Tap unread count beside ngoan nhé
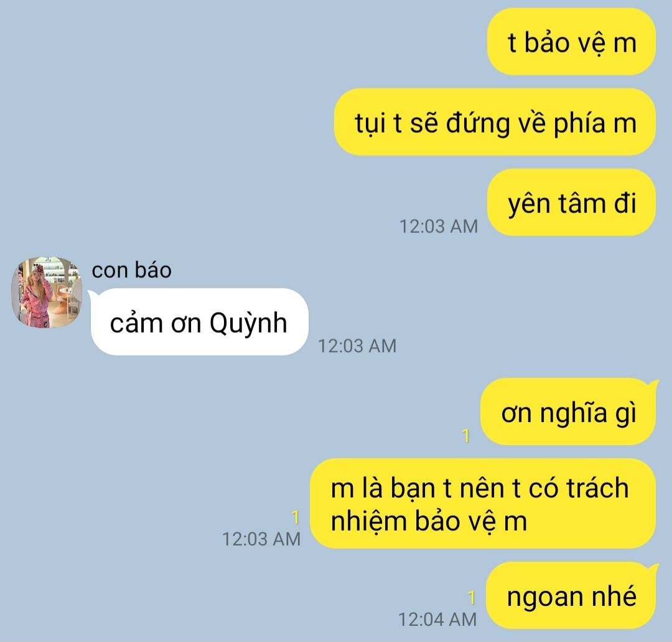The width and height of the screenshot is (672, 642). pos(472,597)
